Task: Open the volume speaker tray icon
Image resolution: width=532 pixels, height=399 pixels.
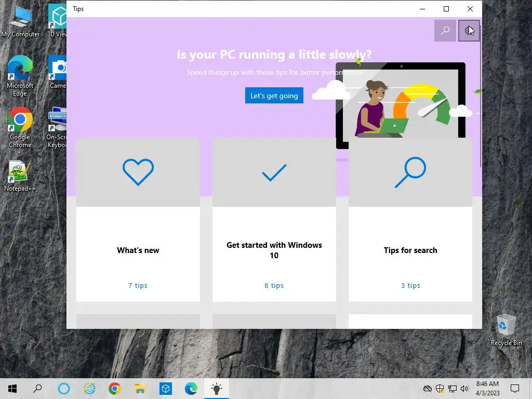Action: coord(464,389)
